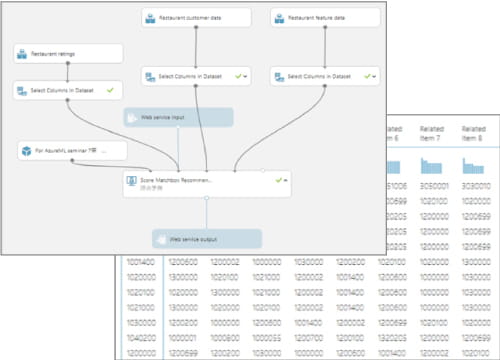Click the Restaurant ratings dataset icon

pyautogui.click(x=22, y=54)
